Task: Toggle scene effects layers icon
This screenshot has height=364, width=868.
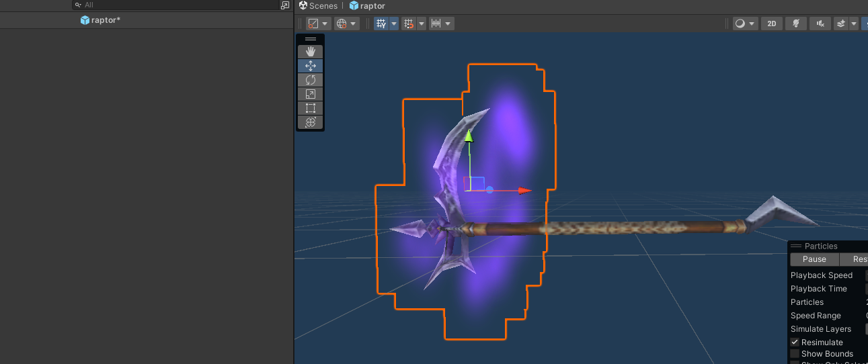Action: coord(841,24)
